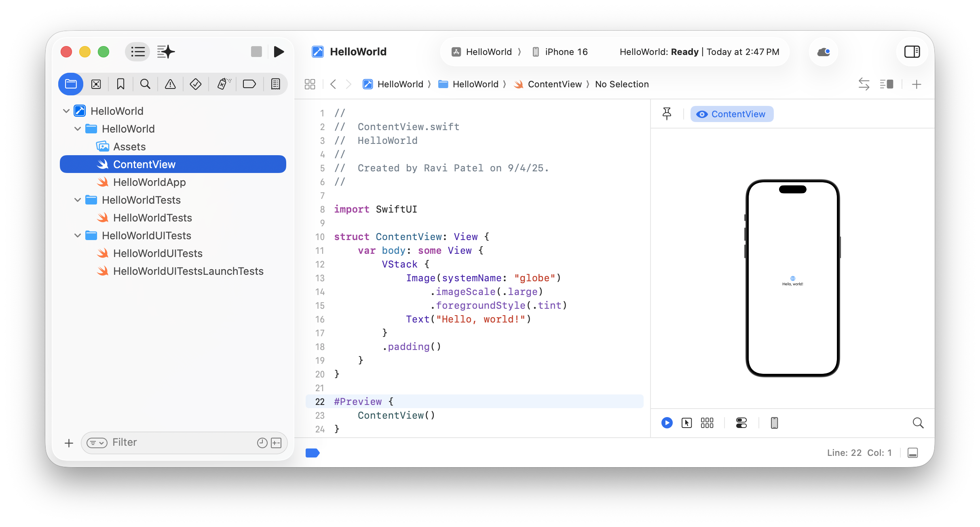Show the Project navigator folder tab
Viewport: 980px width, 527px height.
click(x=71, y=84)
